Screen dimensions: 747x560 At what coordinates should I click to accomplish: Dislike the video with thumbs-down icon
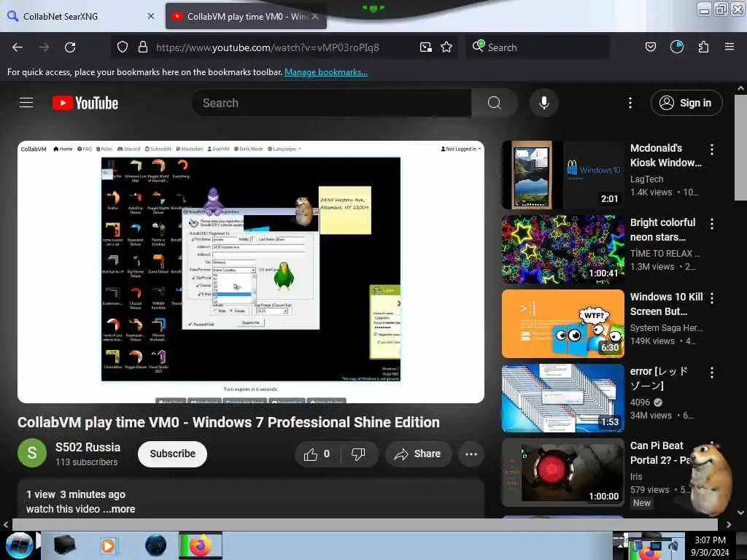358,454
